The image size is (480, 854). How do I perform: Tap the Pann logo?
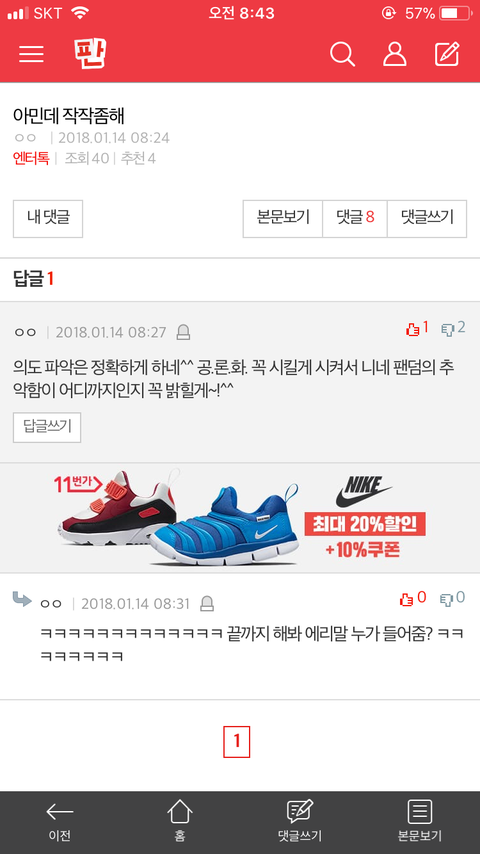(90, 53)
